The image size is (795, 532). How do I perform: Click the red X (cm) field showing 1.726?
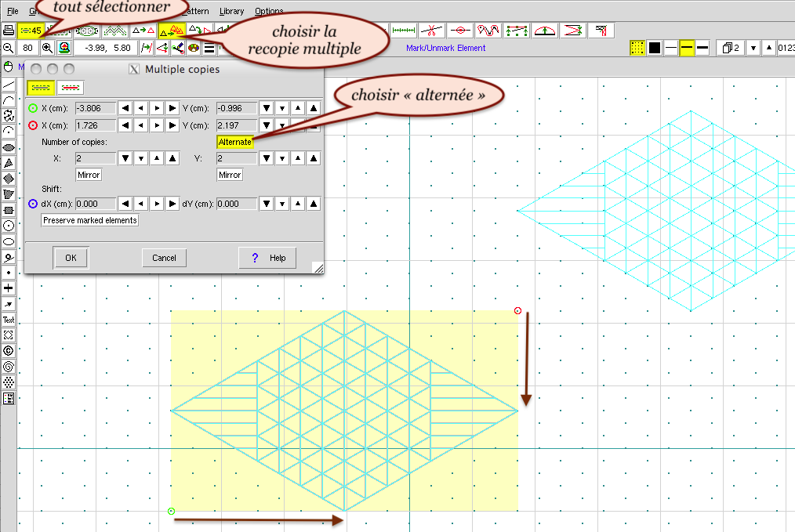pyautogui.click(x=96, y=125)
